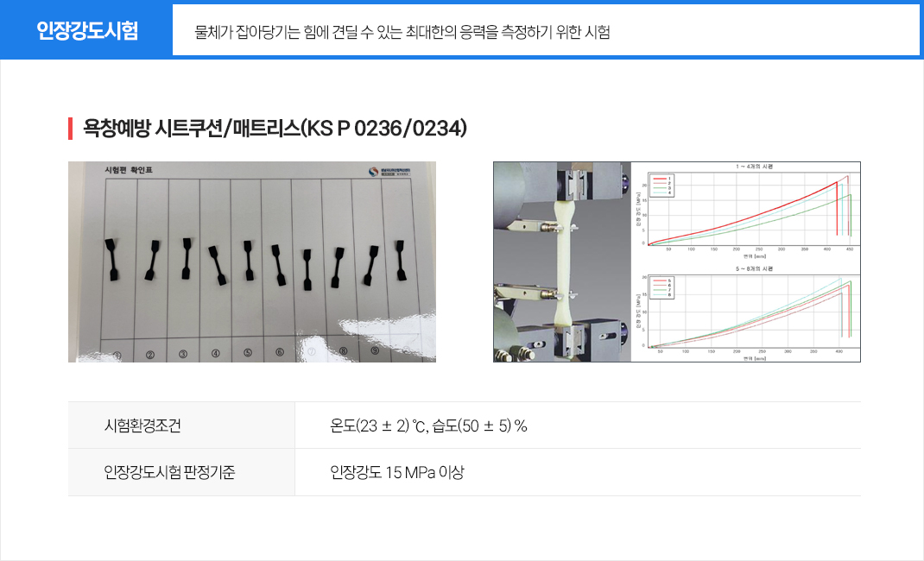The height and width of the screenshot is (561, 924).
Task: Click the '5 ~ 8' specimen graph title
Action: [x=754, y=268]
